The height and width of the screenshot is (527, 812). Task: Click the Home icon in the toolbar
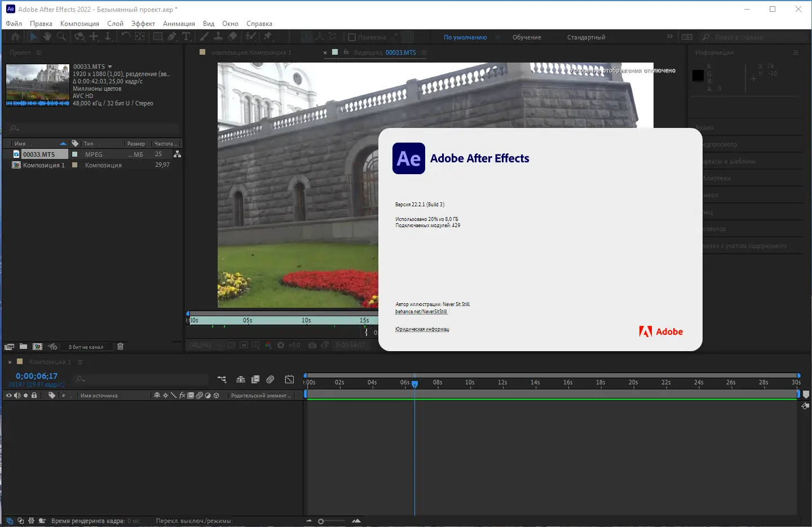pyautogui.click(x=15, y=37)
